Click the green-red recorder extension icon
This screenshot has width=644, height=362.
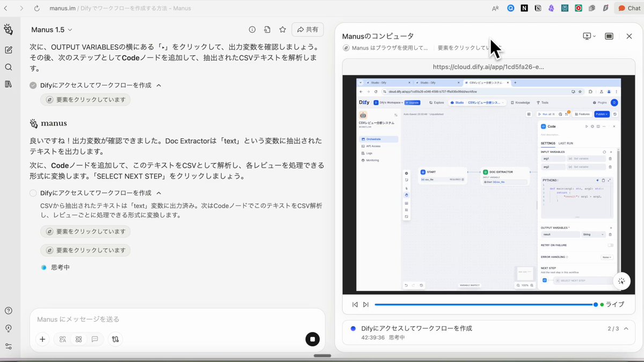[x=579, y=9]
